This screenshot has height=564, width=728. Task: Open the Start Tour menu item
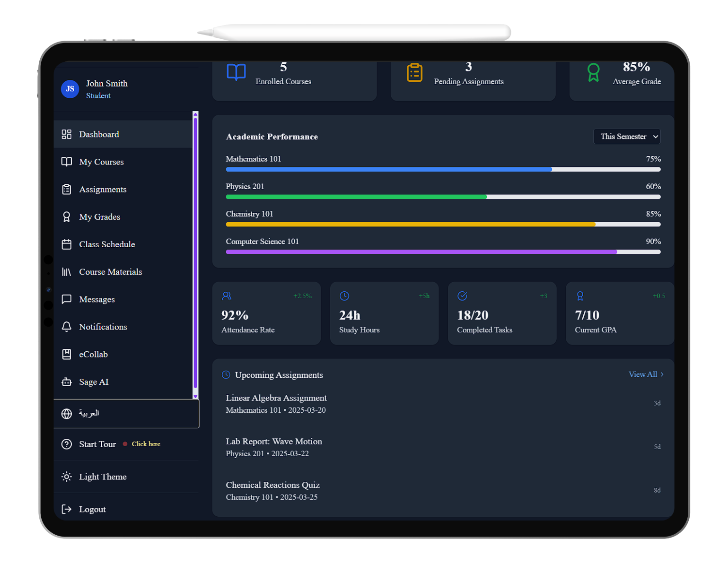coord(97,444)
